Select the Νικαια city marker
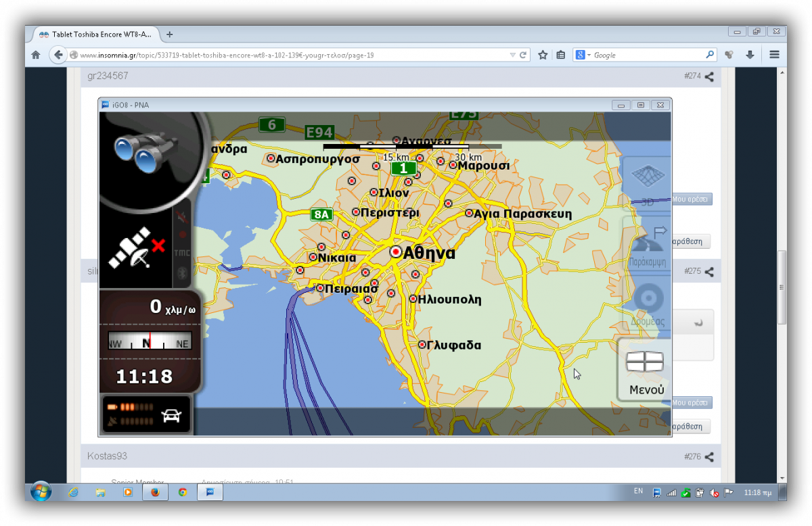The width and height of the screenshot is (812, 526). click(x=313, y=258)
